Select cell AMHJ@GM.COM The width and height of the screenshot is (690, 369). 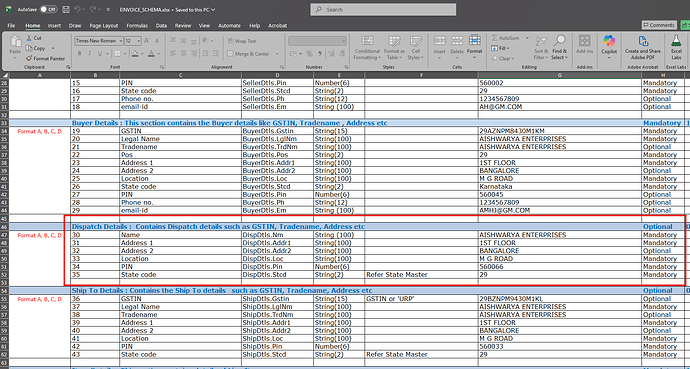(560, 211)
